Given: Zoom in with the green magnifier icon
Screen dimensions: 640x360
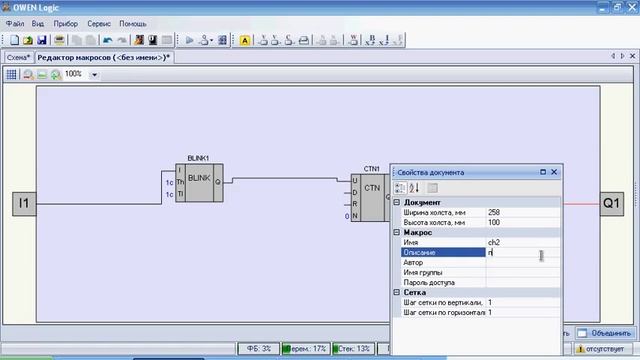Looking at the screenshot, I should [x=56, y=74].
